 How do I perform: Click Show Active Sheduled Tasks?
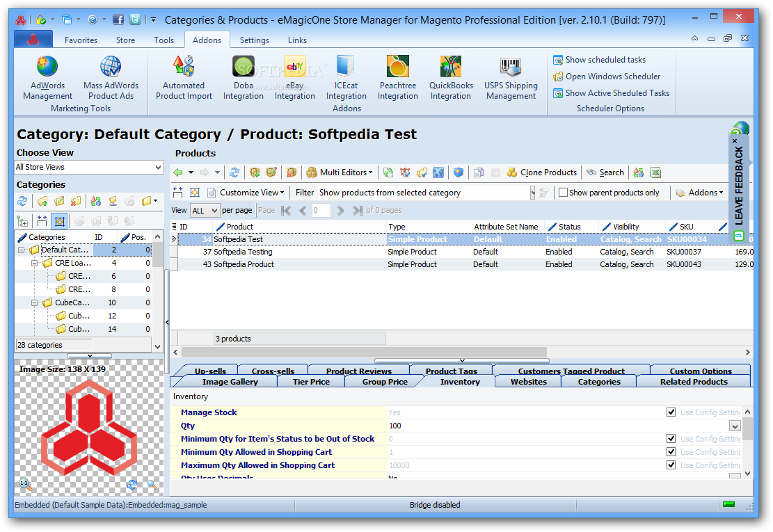pyautogui.click(x=612, y=93)
